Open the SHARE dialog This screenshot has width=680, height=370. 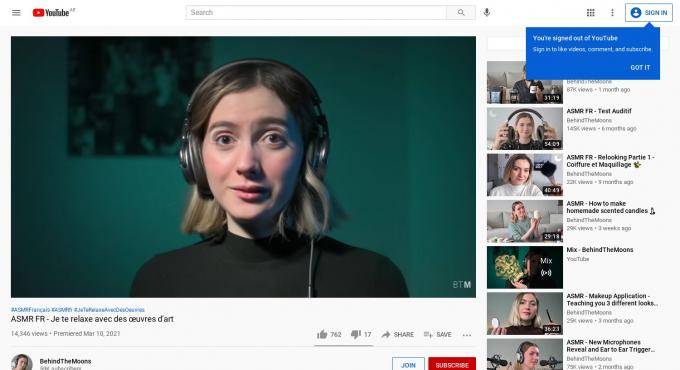(398, 334)
